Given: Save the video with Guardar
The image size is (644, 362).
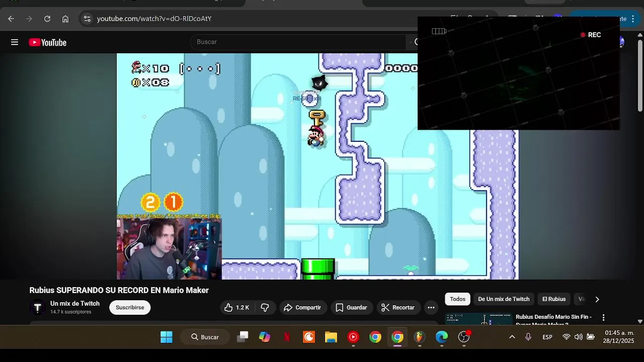Looking at the screenshot, I should (351, 307).
